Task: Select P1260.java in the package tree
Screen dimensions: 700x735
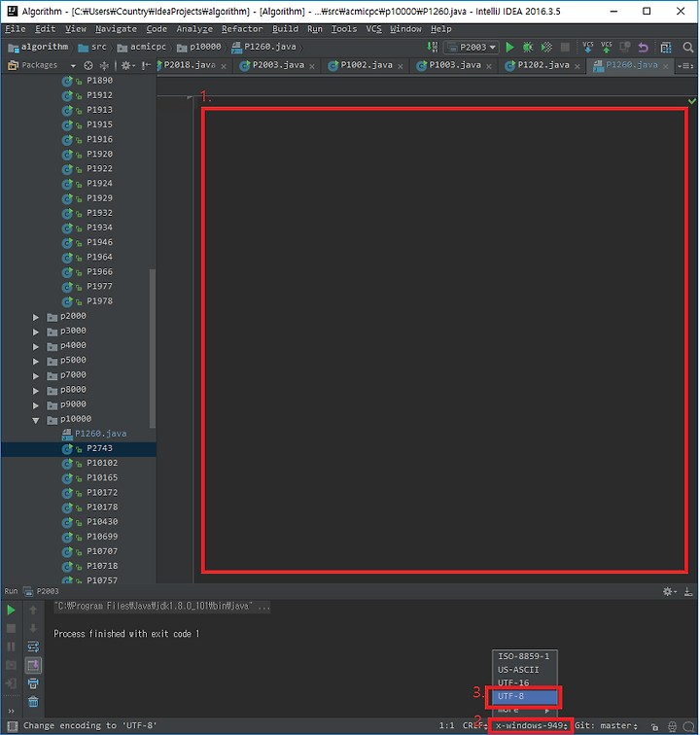Action: coord(94,435)
